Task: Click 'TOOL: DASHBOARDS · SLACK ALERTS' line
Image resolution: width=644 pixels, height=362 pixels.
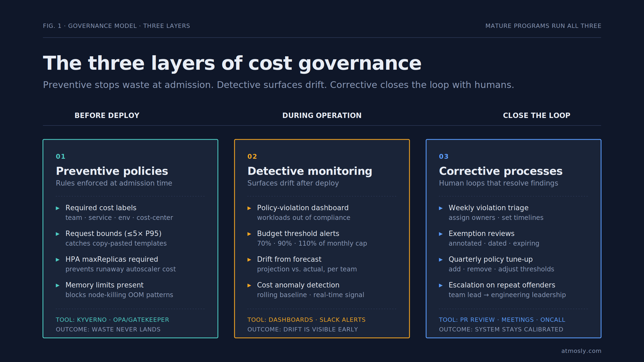Action: click(x=306, y=320)
